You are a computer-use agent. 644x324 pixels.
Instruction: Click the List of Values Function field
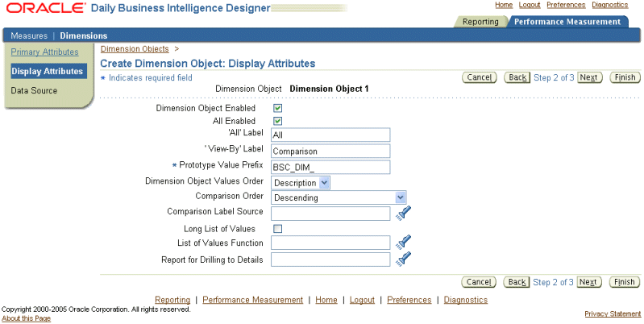click(x=330, y=243)
